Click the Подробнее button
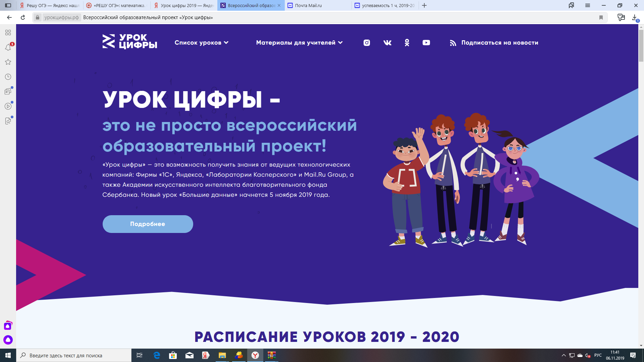Screen dimensions: 644x362 [148, 224]
